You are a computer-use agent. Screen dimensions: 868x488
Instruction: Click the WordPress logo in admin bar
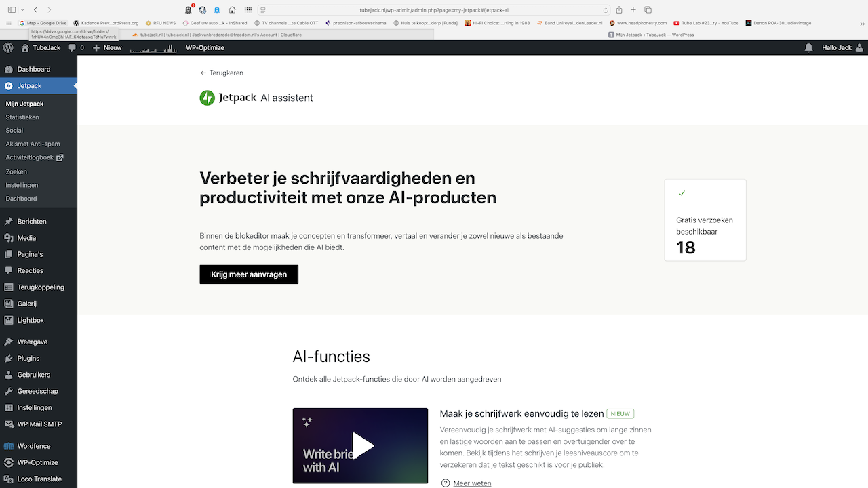(8, 48)
